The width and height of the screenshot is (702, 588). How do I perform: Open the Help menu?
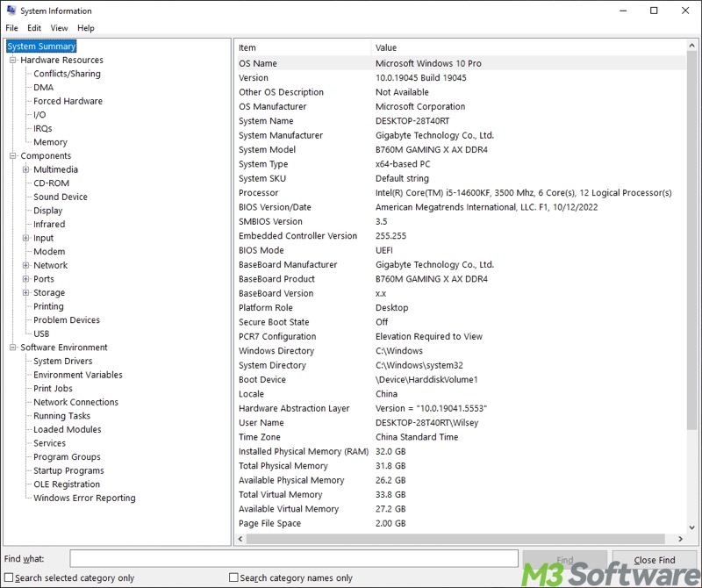85,28
